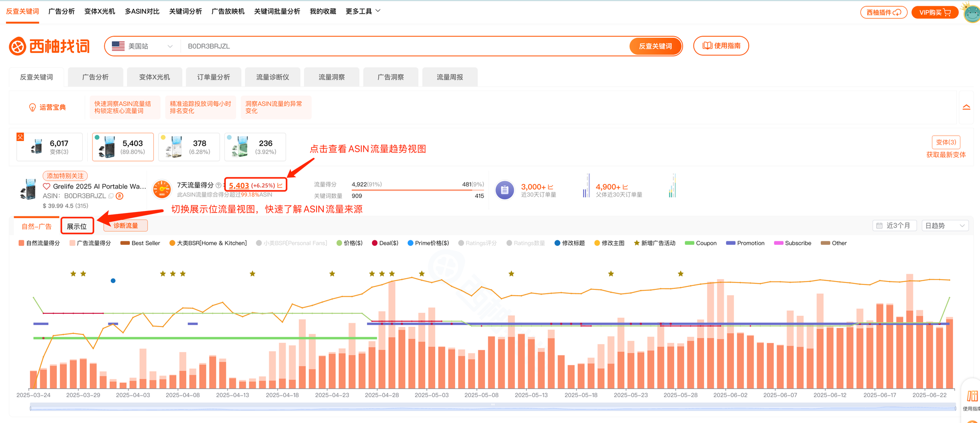Image resolution: width=980 pixels, height=423 pixels.
Task: Enable Ratings数量 legend item
Action: click(x=526, y=243)
